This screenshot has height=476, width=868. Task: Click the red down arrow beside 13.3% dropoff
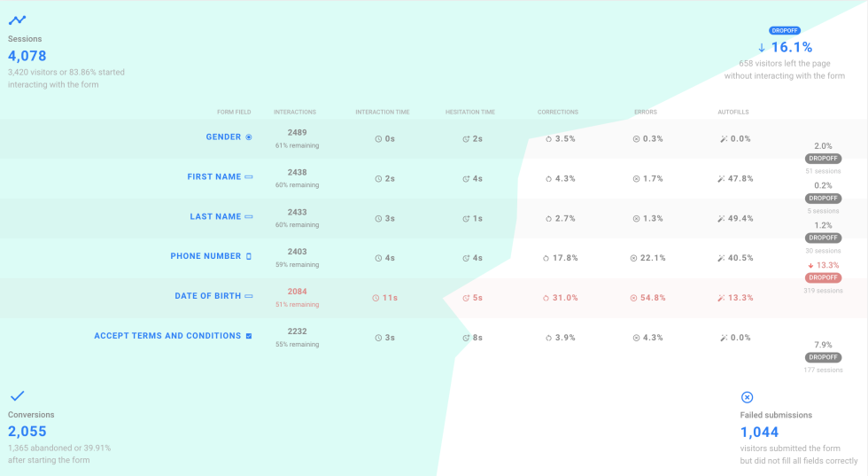click(811, 265)
